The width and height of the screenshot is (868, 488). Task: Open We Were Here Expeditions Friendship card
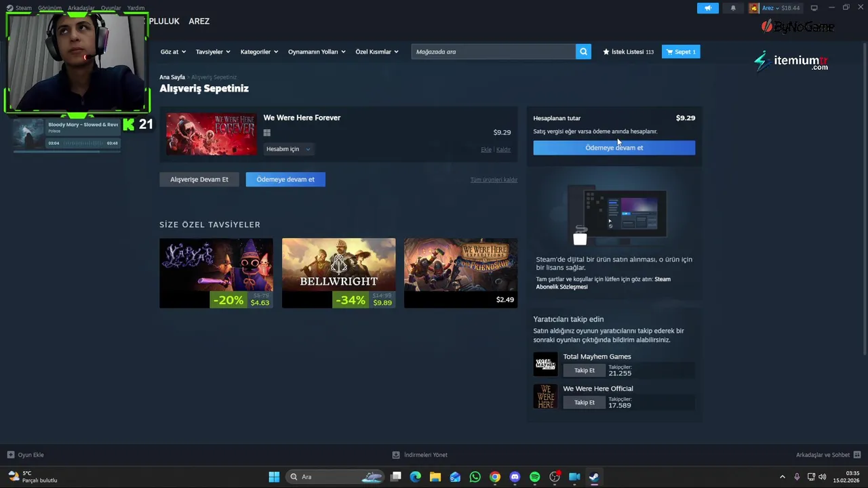click(460, 273)
